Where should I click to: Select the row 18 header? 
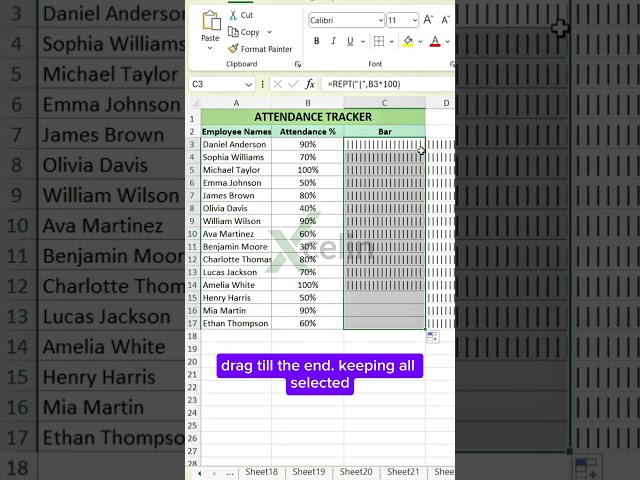click(x=192, y=336)
